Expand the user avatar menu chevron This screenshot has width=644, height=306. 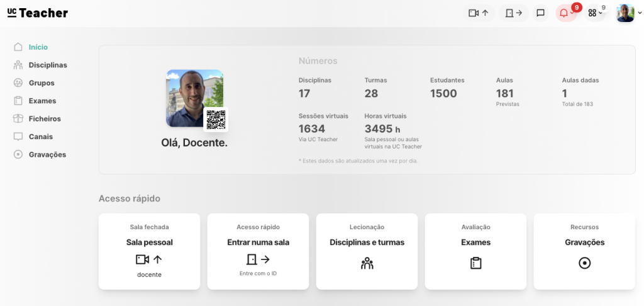coord(640,13)
